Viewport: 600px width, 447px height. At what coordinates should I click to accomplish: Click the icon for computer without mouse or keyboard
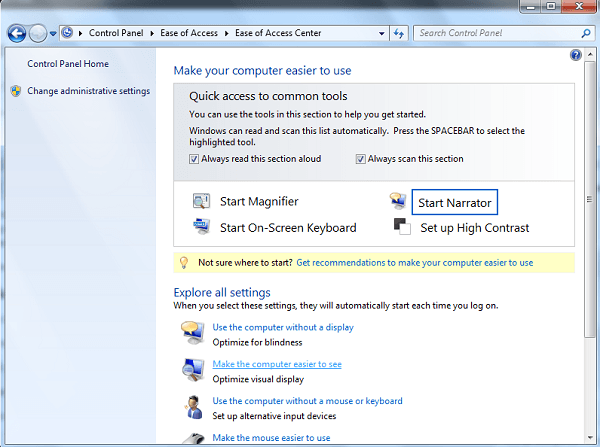(x=194, y=407)
